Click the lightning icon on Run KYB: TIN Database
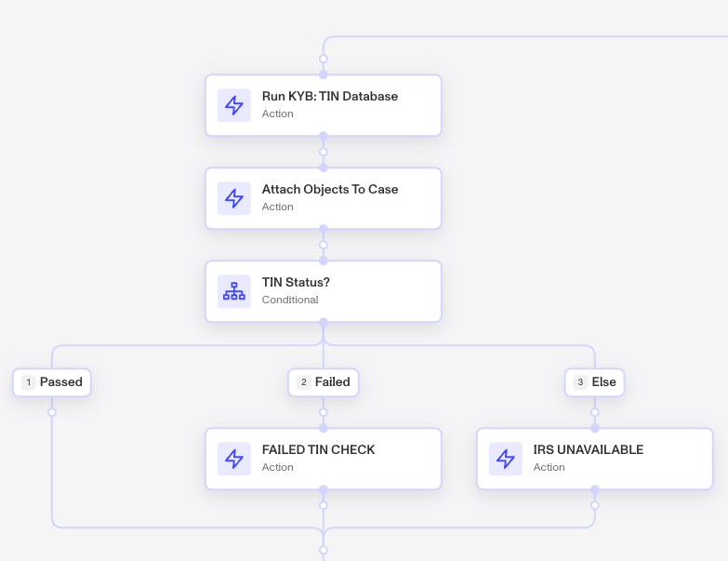This screenshot has width=728, height=561. pyautogui.click(x=234, y=105)
